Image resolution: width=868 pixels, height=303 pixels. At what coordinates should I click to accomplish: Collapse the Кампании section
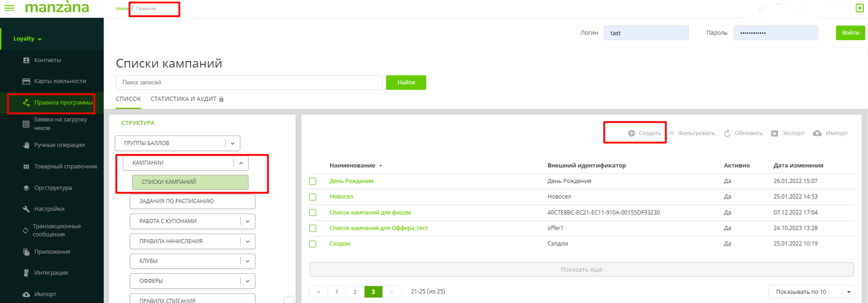241,163
